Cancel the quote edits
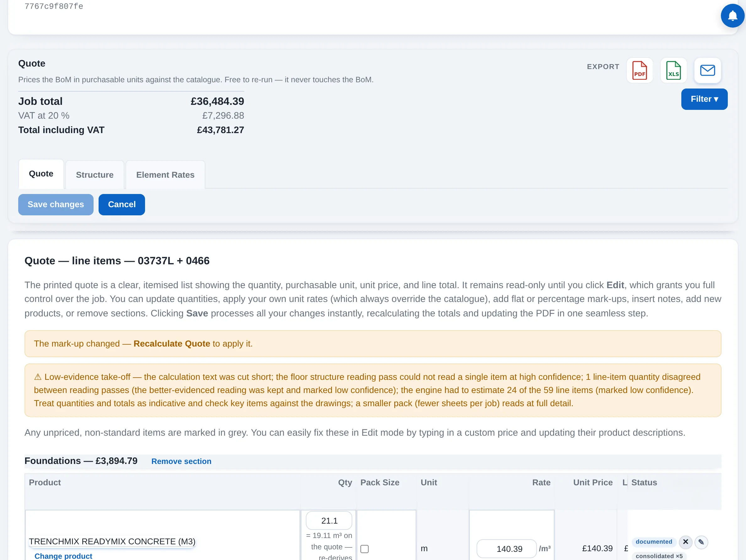The width and height of the screenshot is (746, 560). (122, 204)
